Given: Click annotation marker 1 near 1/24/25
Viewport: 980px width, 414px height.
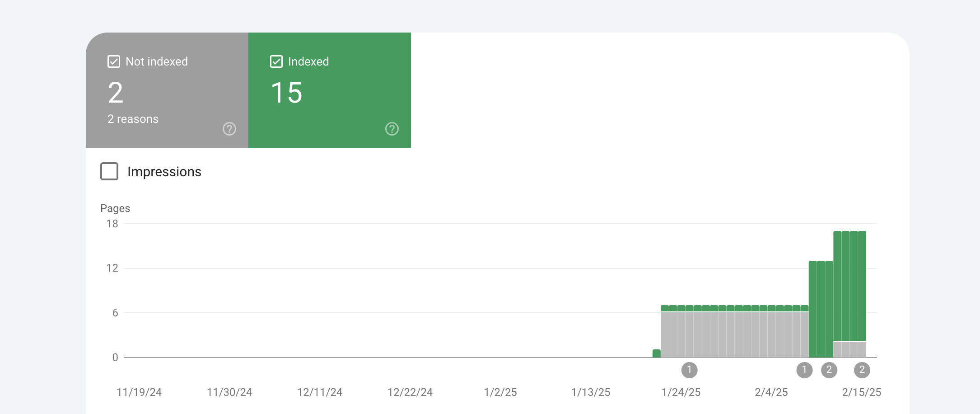Looking at the screenshot, I should (x=689, y=370).
